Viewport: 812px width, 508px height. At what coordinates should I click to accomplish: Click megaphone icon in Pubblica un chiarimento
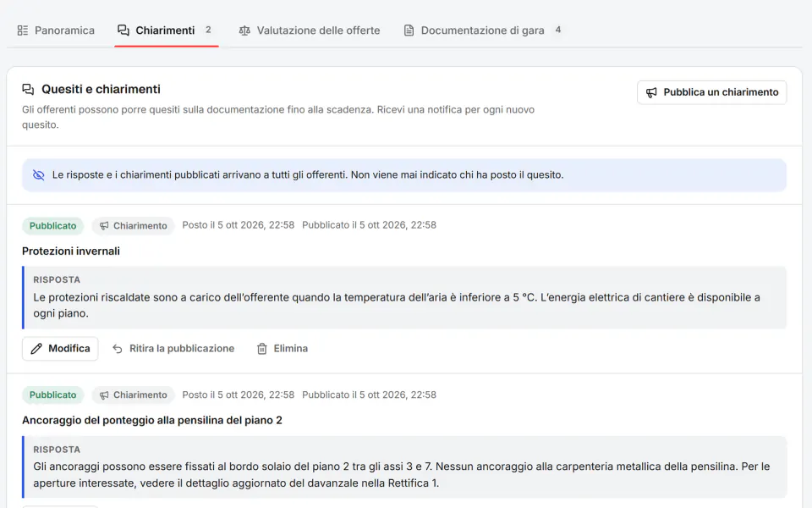[651, 92]
